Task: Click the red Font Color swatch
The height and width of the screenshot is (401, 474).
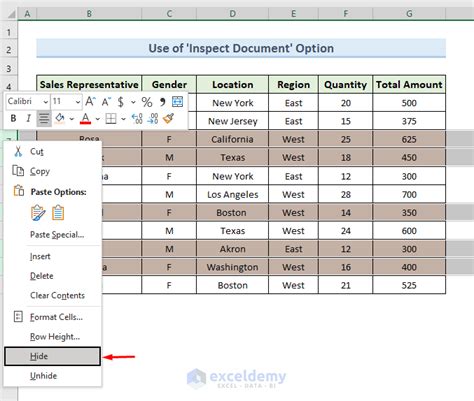Action: [86, 119]
